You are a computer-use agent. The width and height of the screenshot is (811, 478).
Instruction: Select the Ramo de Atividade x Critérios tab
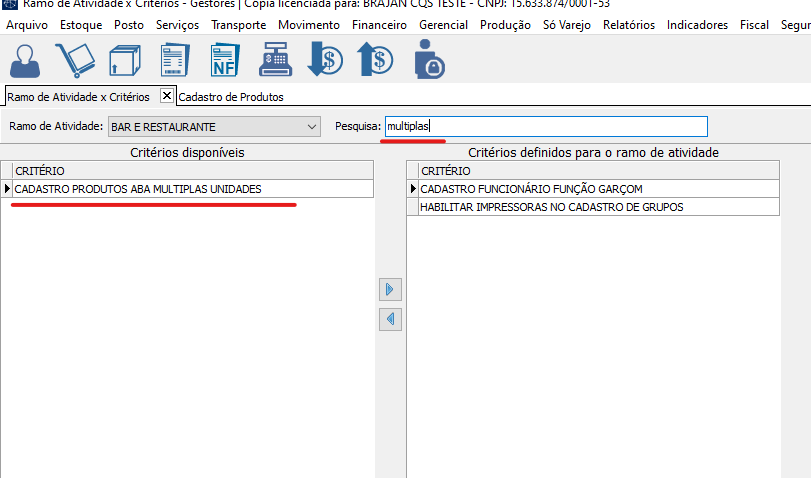78,97
